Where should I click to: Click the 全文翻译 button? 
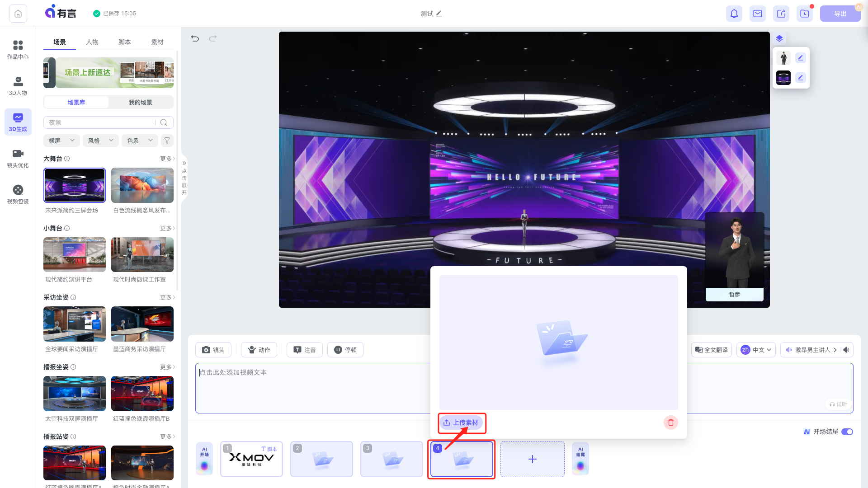[x=712, y=350]
